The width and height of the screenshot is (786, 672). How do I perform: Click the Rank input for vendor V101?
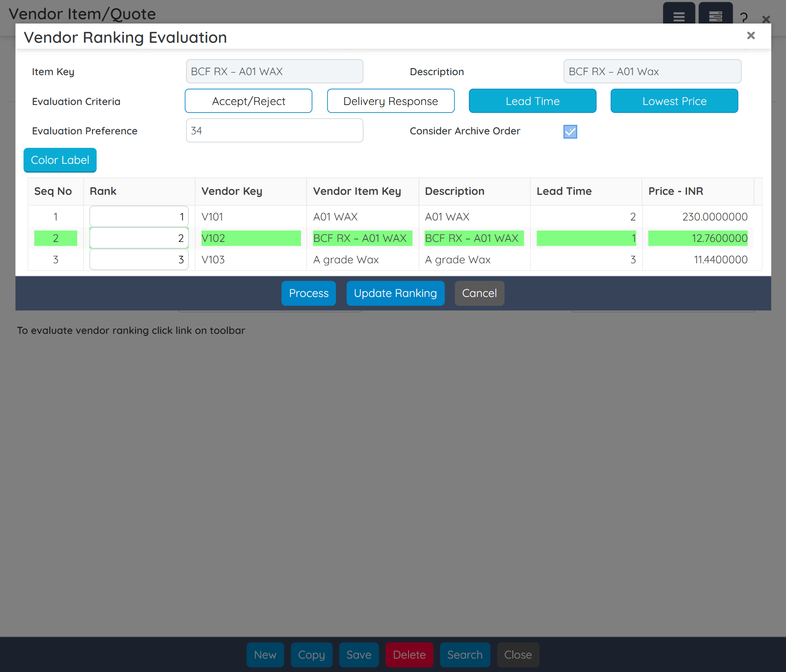(x=139, y=217)
